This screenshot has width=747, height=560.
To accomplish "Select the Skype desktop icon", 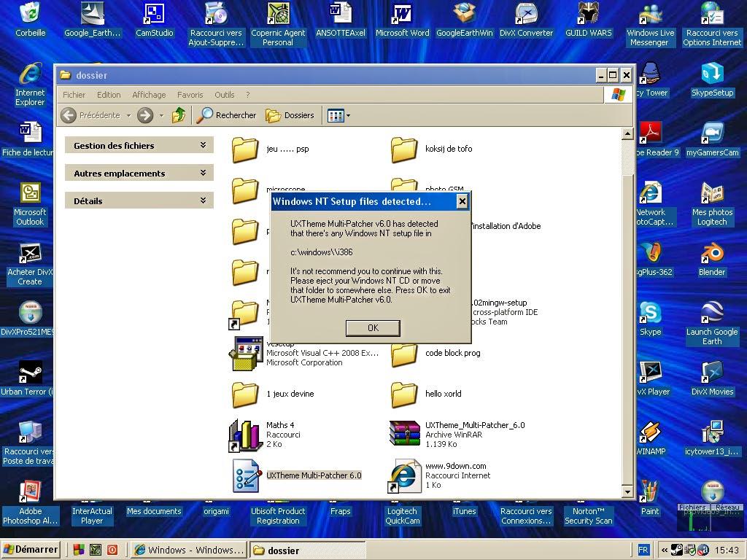I will tap(650, 319).
